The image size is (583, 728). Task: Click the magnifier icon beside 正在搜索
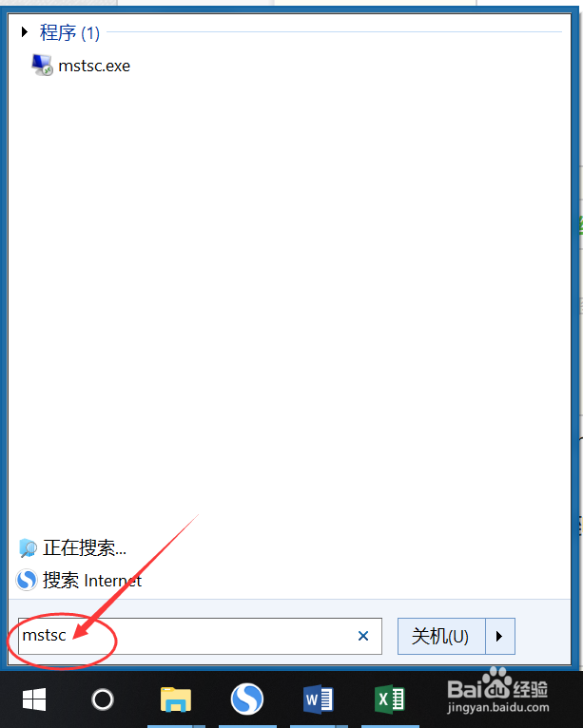[x=28, y=548]
